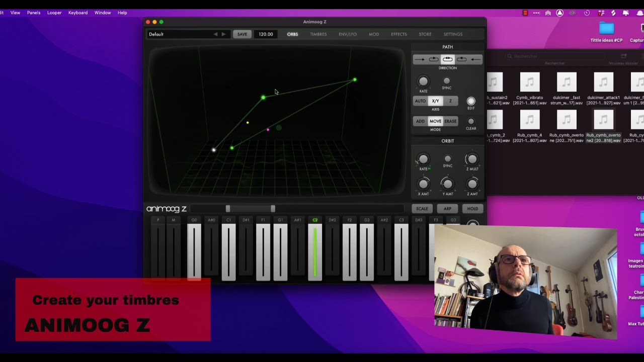
Task: Click Nouveau dossier icon in Finder window
Action: tap(623, 56)
